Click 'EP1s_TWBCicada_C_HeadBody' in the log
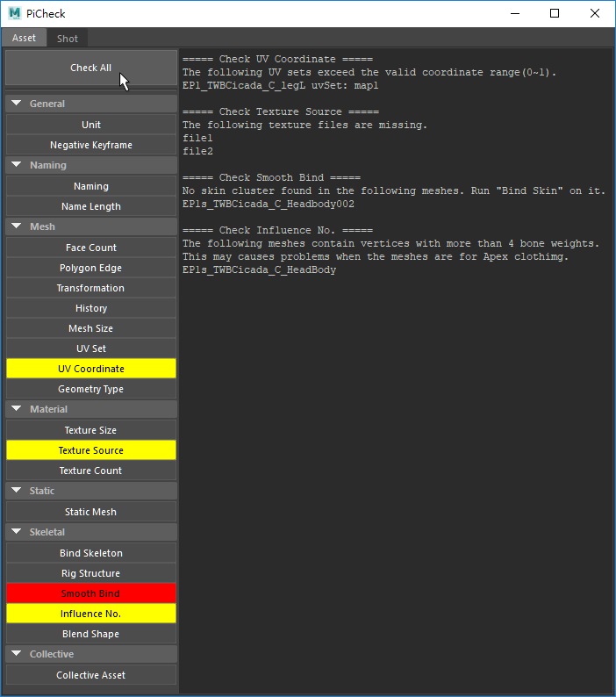Image resolution: width=616 pixels, height=697 pixels. [259, 269]
